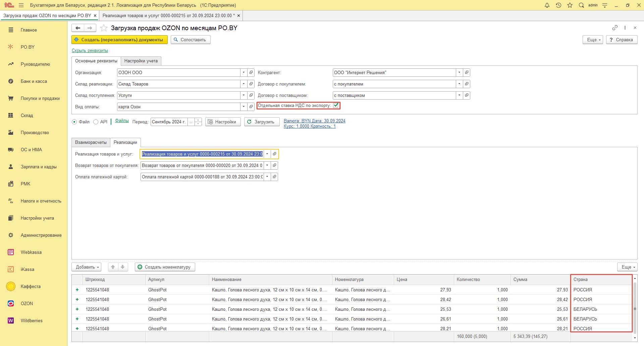Click Создать (перезаполнить) документы button
This screenshot has width=644, height=346.
click(x=119, y=40)
